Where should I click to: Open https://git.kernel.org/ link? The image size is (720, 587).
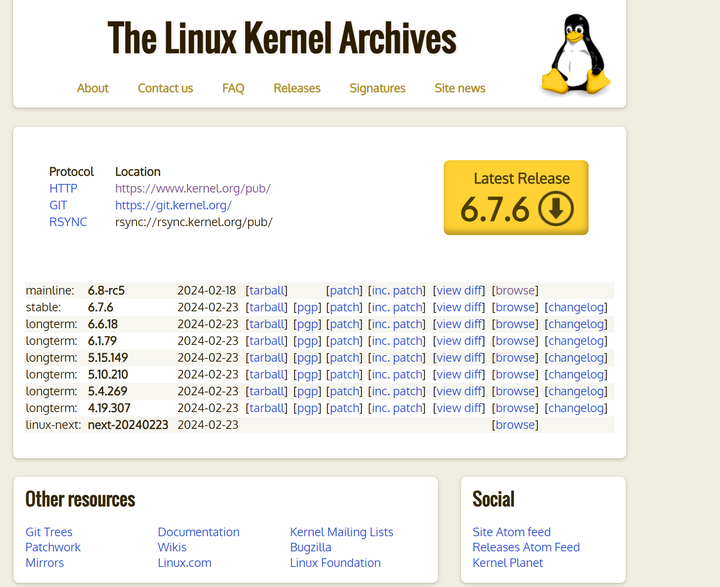click(173, 205)
